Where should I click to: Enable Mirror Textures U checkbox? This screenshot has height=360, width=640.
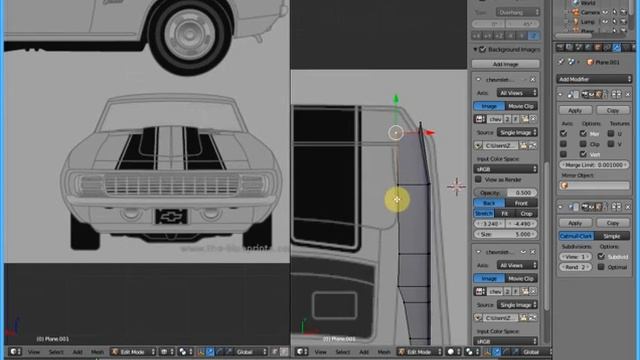611,133
